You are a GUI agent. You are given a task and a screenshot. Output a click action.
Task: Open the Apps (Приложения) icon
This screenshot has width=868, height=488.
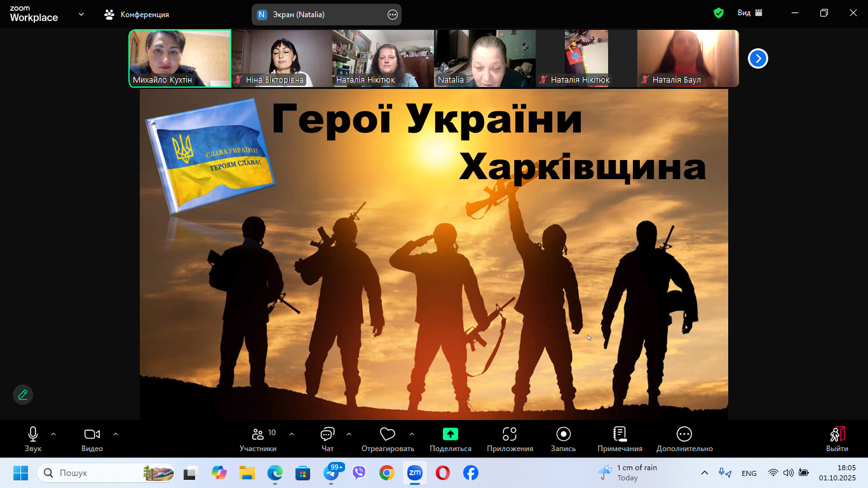pyautogui.click(x=510, y=435)
